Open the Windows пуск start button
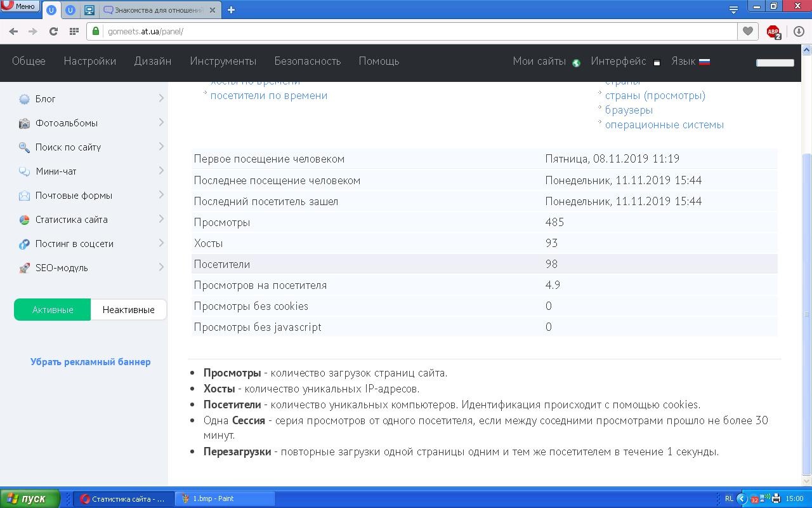 tap(30, 498)
